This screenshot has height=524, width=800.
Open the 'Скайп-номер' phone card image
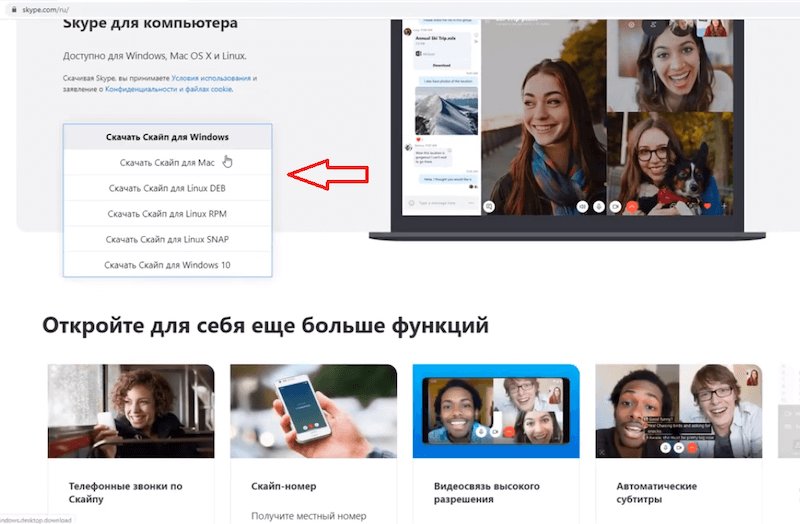point(313,411)
